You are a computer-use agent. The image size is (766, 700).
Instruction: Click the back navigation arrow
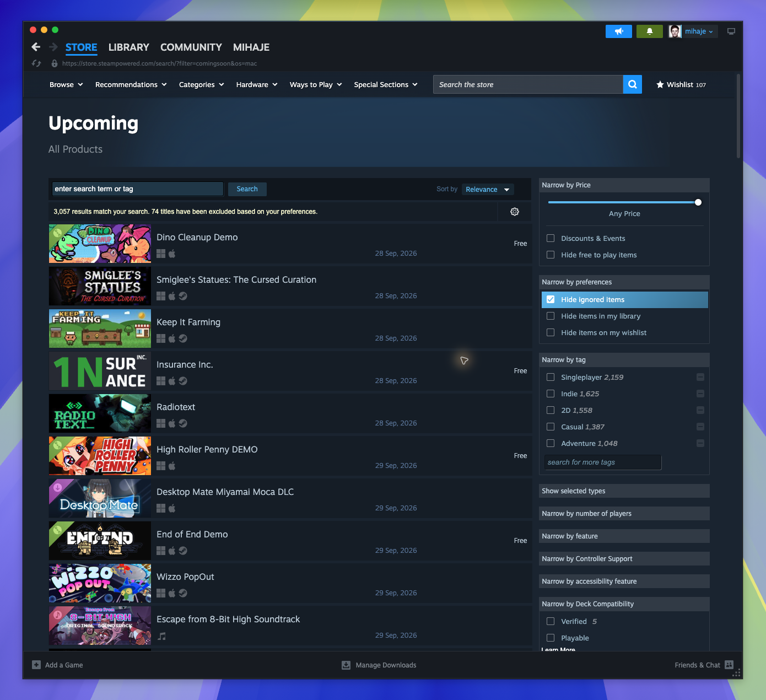tap(36, 47)
